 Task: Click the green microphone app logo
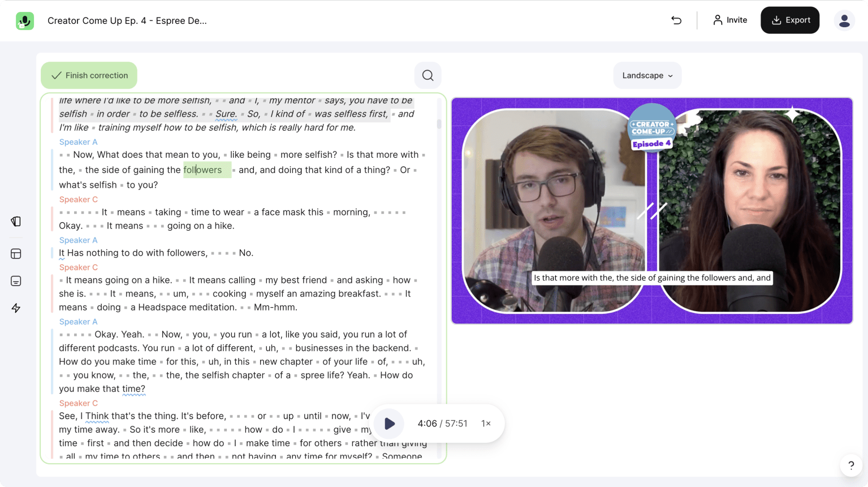[24, 21]
